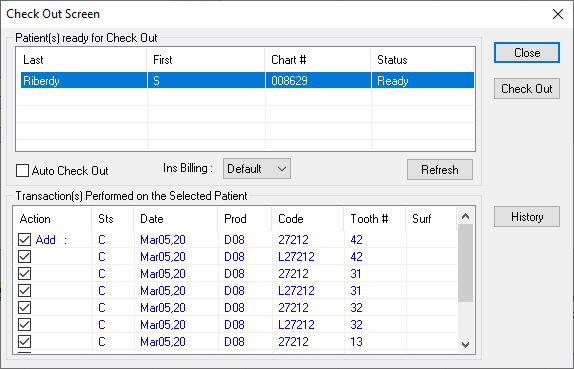The width and height of the screenshot is (574, 369).
Task: Click the Action column header
Action: click(x=52, y=219)
